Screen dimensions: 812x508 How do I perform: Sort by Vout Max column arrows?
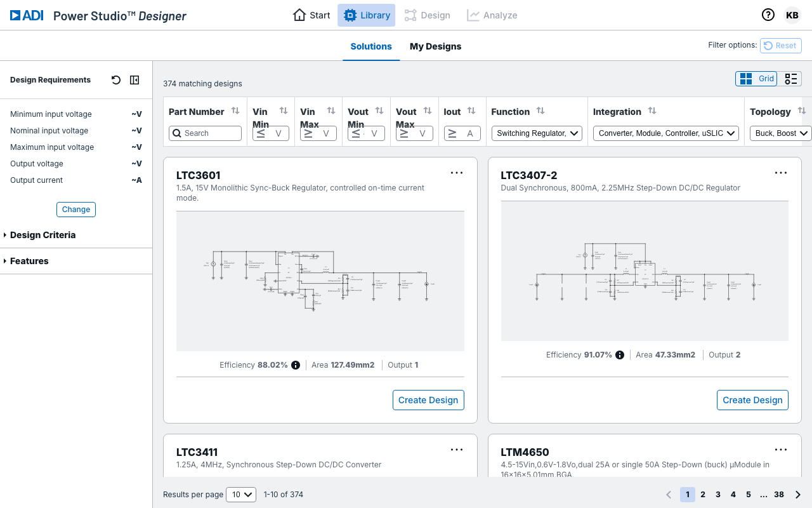(428, 110)
